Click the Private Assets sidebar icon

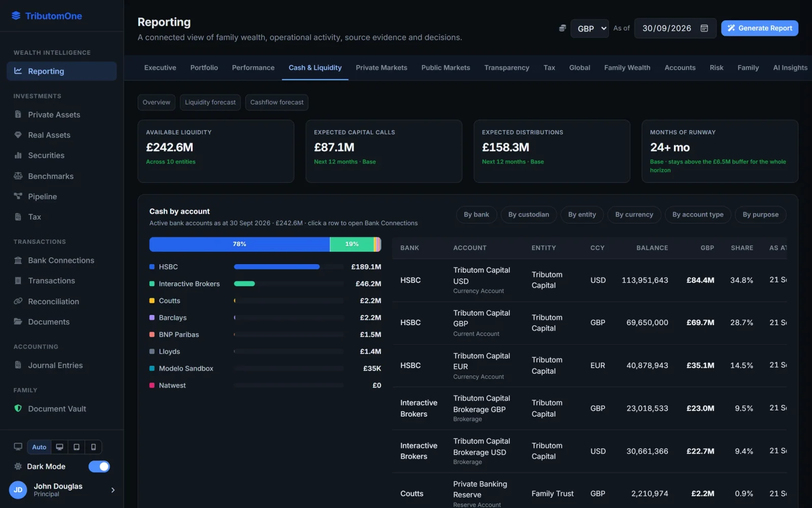coord(18,114)
